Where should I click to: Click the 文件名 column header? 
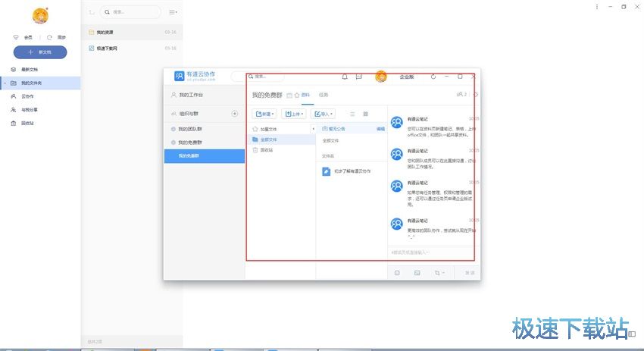point(328,156)
